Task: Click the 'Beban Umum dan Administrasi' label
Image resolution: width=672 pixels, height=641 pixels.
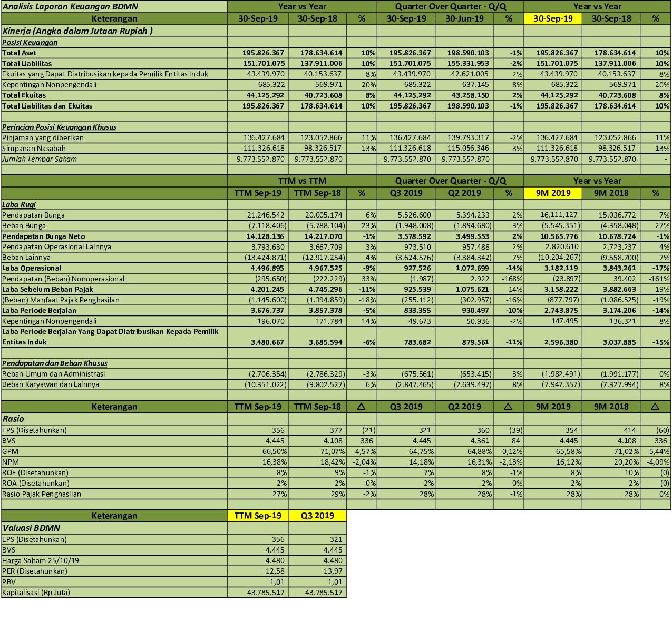Action: click(x=53, y=374)
